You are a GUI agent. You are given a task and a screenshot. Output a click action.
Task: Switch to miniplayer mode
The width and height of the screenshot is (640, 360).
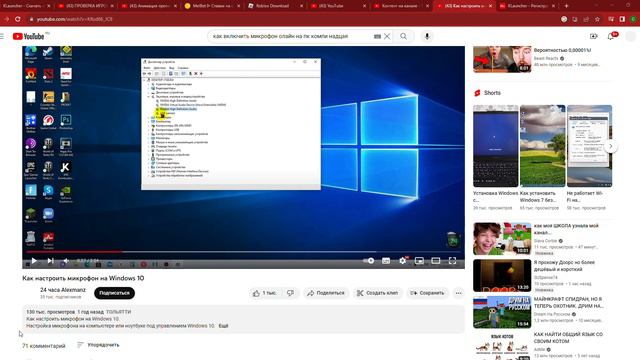point(419,260)
